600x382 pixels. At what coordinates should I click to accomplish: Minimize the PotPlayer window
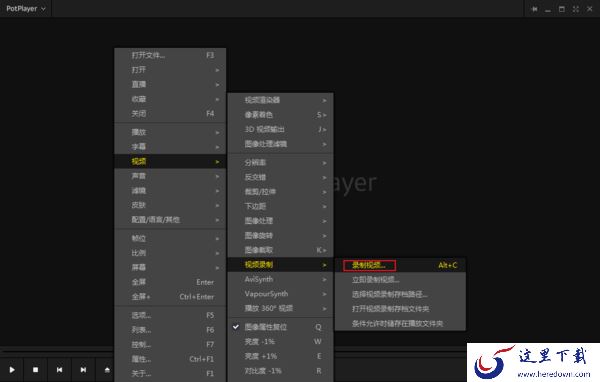(x=548, y=9)
